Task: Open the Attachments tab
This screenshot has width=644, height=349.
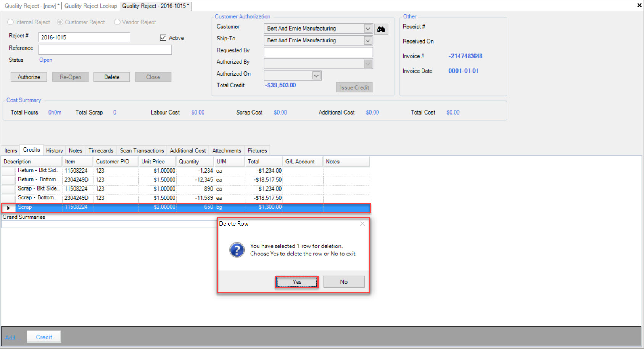Action: [x=227, y=150]
